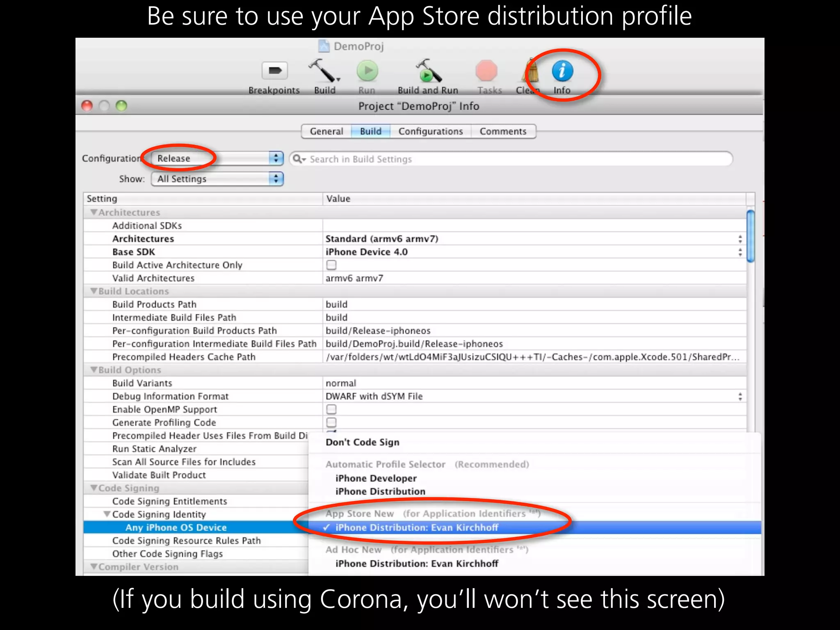Select checked iPhone Distribution under App Store New
This screenshot has height=630, width=840.
[535, 527]
